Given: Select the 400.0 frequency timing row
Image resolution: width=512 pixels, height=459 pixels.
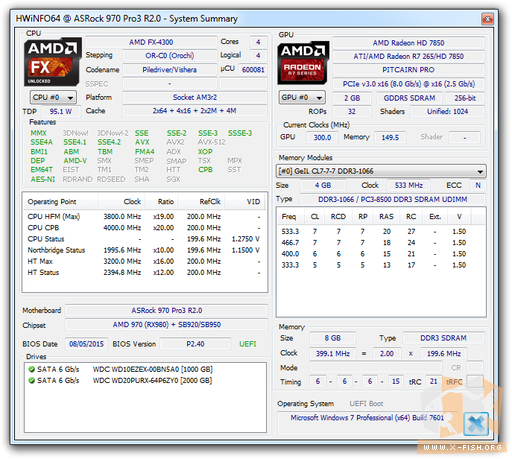Looking at the screenshot, I should [x=381, y=254].
